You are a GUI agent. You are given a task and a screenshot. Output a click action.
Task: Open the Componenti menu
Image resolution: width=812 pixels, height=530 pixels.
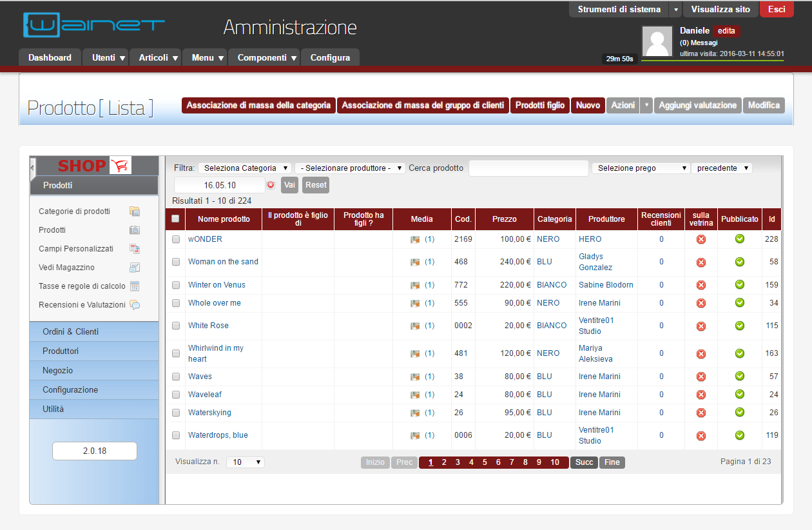point(264,57)
